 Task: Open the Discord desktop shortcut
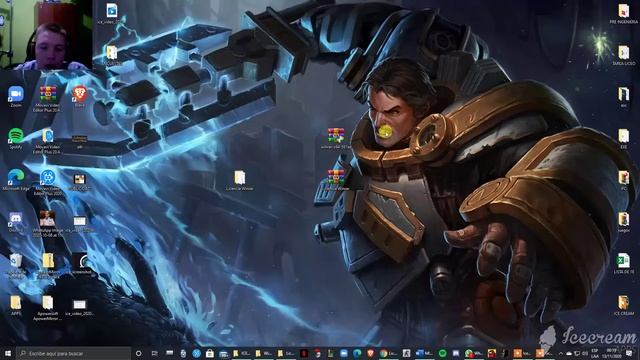(16, 222)
